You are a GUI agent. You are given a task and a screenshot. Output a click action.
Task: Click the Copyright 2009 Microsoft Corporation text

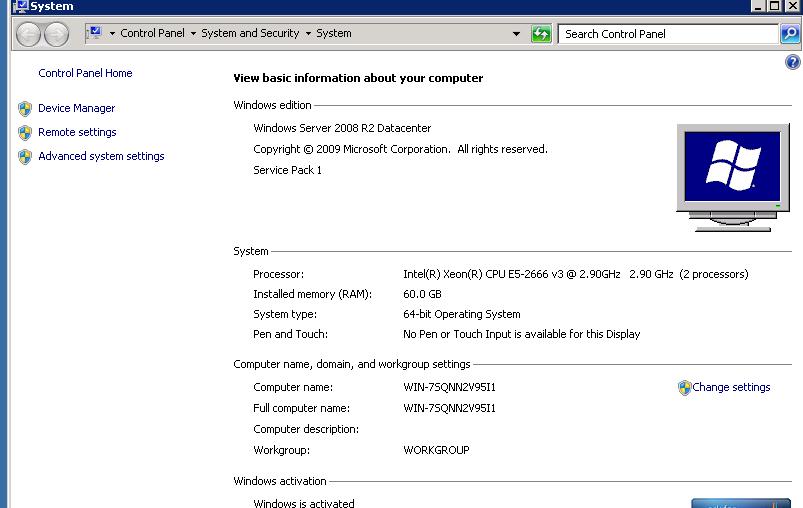tap(400, 149)
